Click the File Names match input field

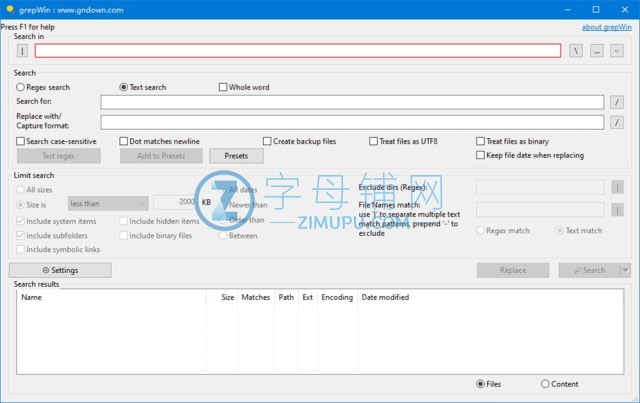[540, 210]
